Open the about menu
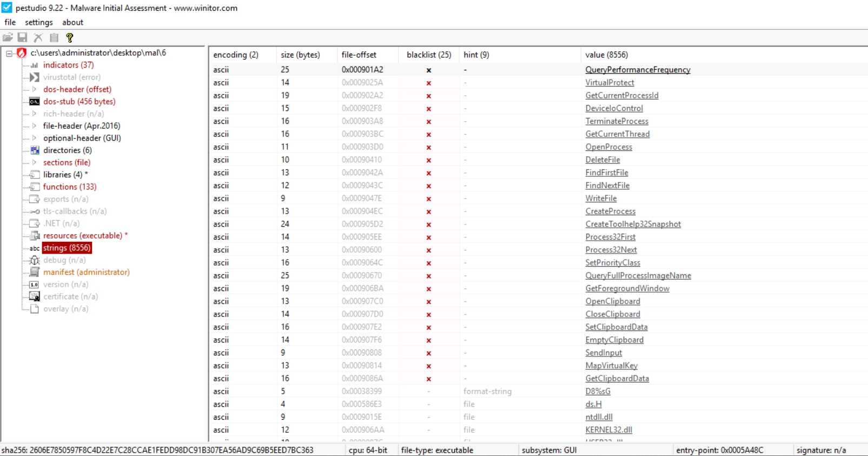The height and width of the screenshot is (456, 868). coord(72,22)
